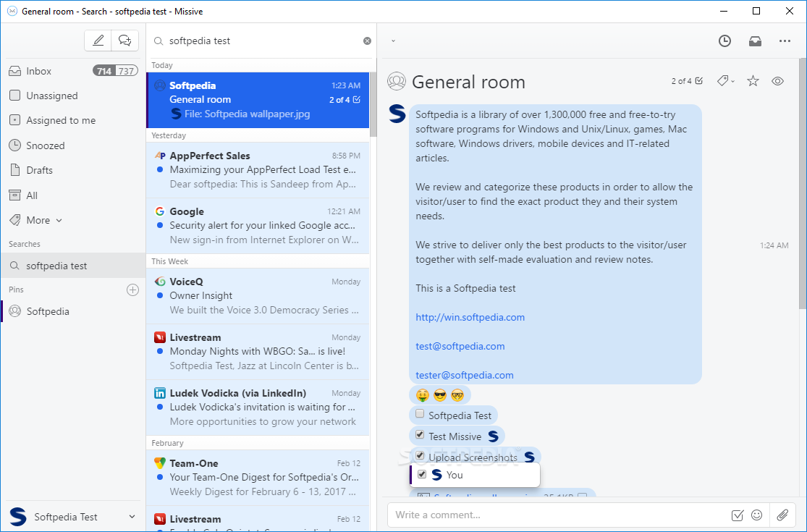Snooze the conversation with the clock icon
The width and height of the screenshot is (807, 532).
coord(724,41)
